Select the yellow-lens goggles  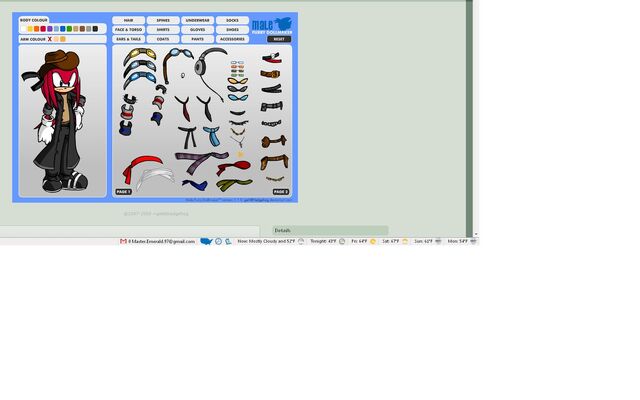click(x=140, y=54)
